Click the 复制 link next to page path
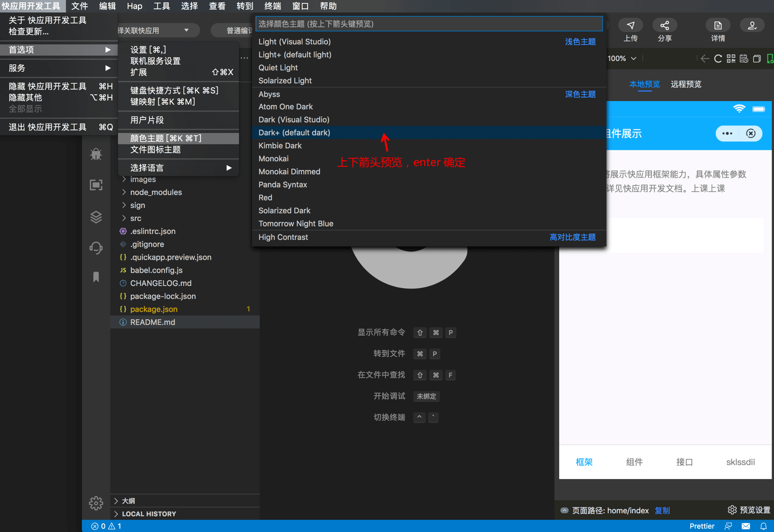774x532 pixels. [x=662, y=511]
